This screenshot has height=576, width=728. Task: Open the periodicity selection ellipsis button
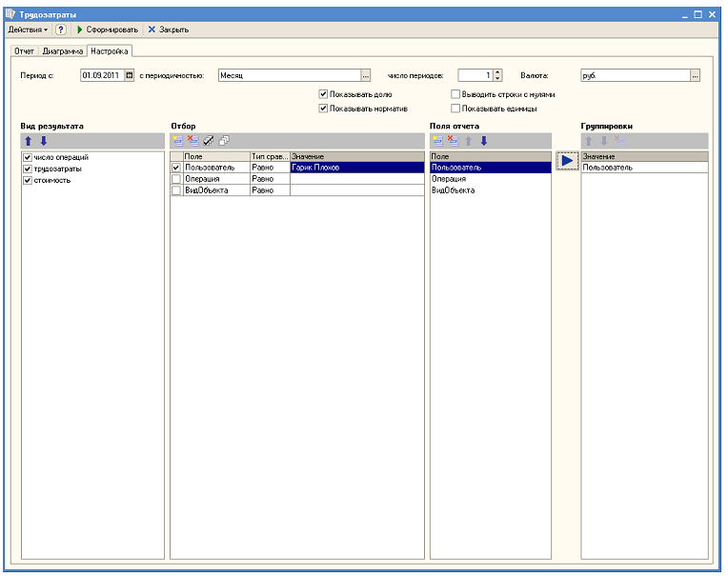click(365, 75)
